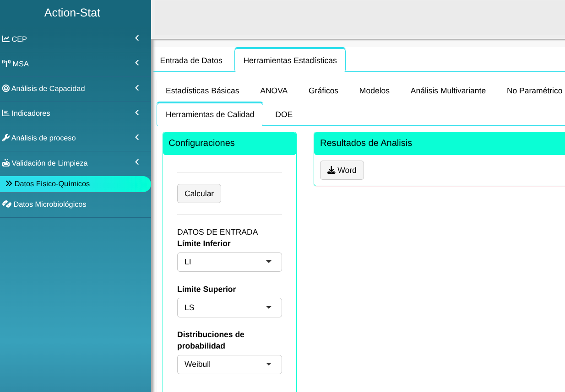The height and width of the screenshot is (392, 565).
Task: Download results with the Word button
Action: [x=342, y=170]
